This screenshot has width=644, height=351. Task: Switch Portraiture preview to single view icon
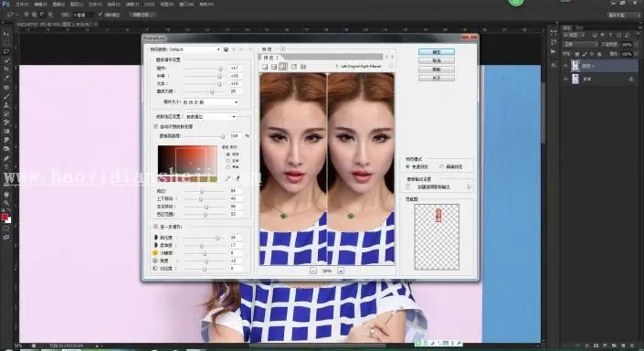(x=265, y=67)
